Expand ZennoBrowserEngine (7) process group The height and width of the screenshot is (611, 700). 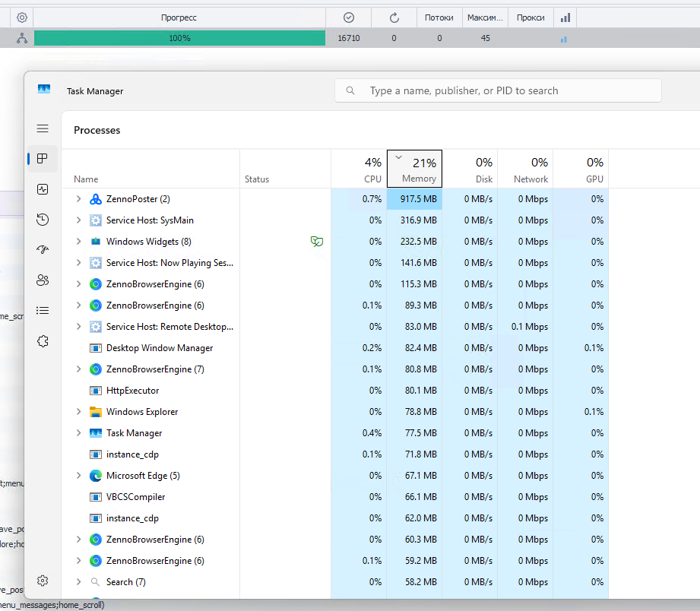tap(78, 369)
